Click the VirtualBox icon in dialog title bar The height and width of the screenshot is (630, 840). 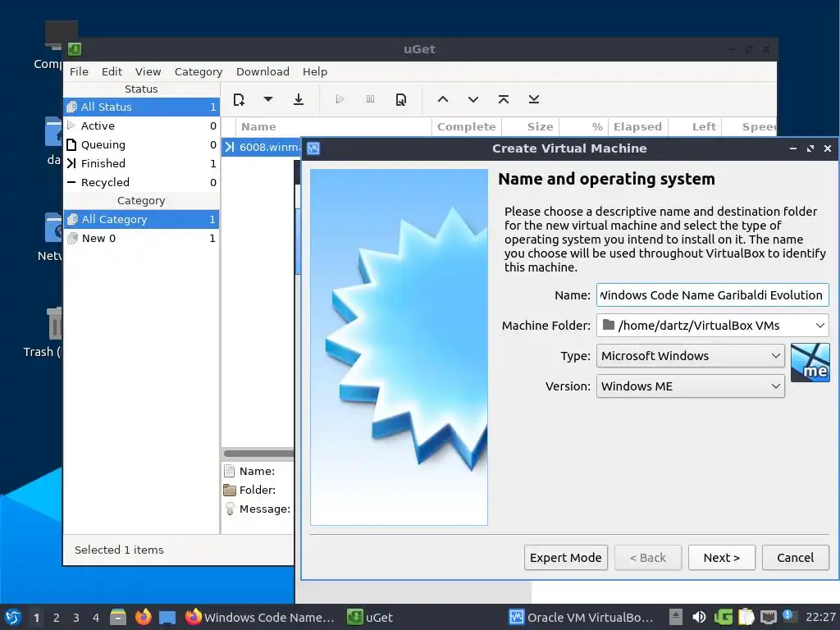pos(313,148)
